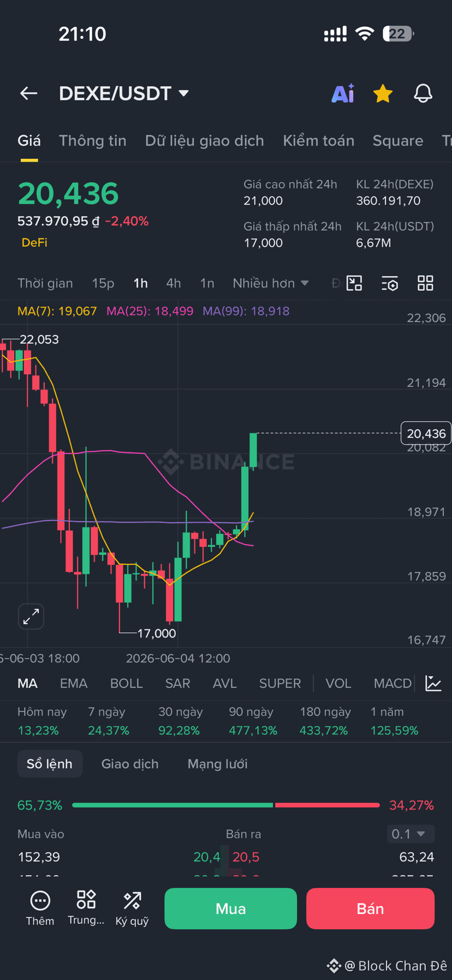Select the Thời gian chart interval
The image size is (452, 980).
[45, 283]
